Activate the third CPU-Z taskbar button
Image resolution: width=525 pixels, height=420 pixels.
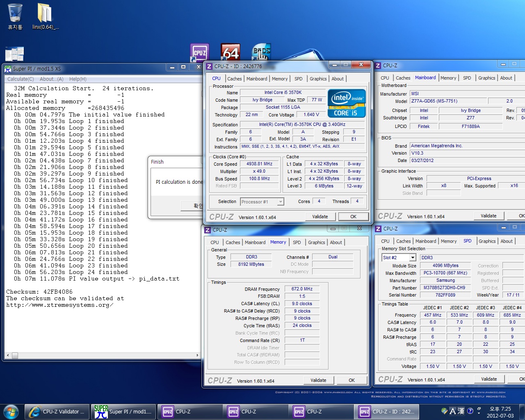pos(322,411)
